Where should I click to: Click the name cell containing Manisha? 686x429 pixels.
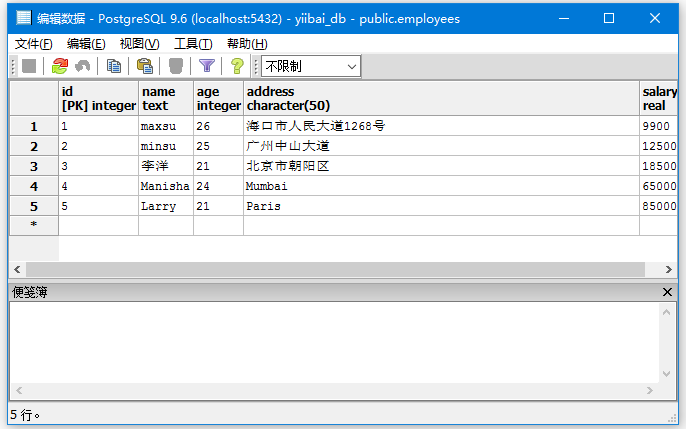coord(165,186)
